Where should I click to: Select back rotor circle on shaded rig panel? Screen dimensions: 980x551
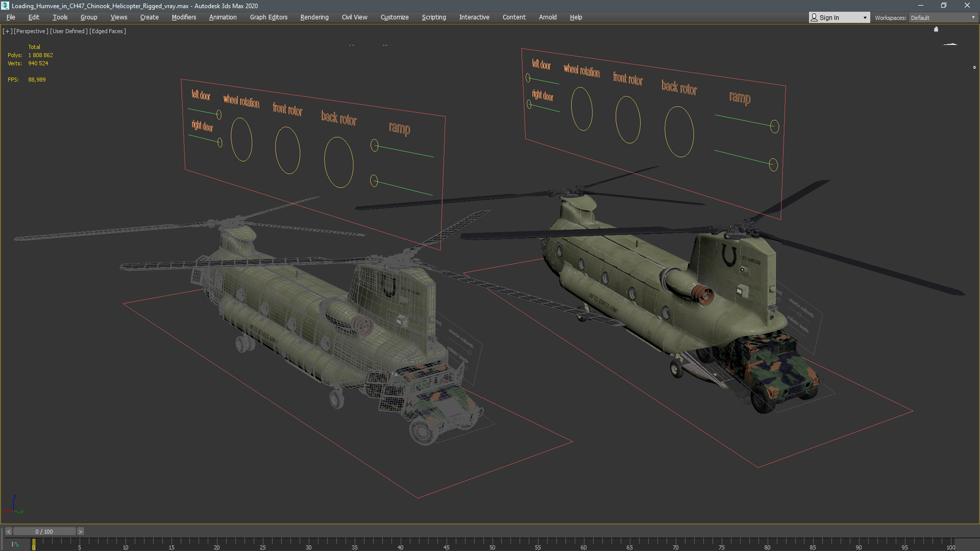[x=679, y=132]
